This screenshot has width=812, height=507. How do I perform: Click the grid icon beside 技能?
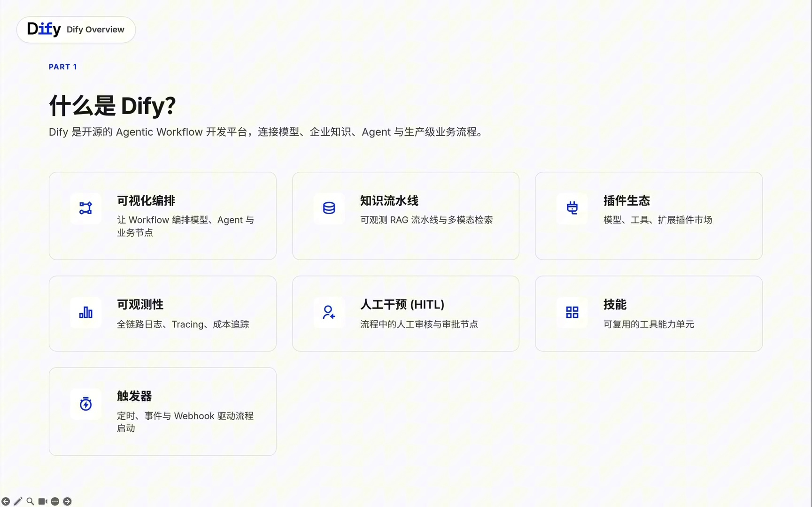pyautogui.click(x=572, y=312)
